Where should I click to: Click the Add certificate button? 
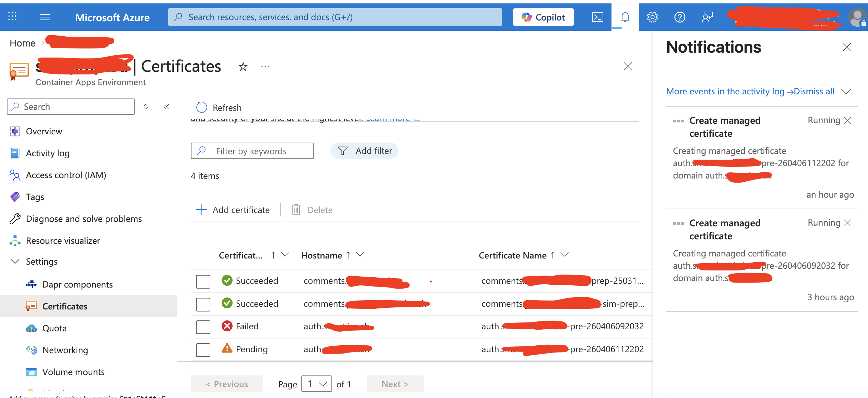point(233,210)
